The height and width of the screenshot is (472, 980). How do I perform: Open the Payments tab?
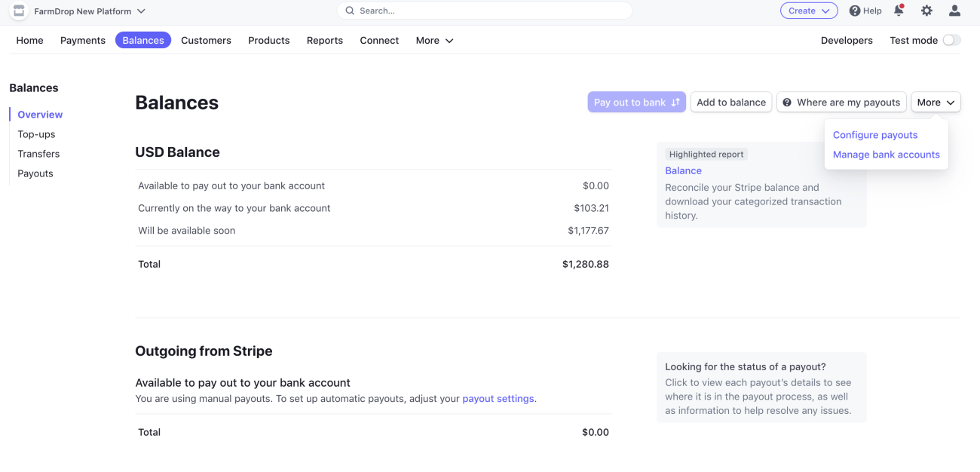(83, 41)
